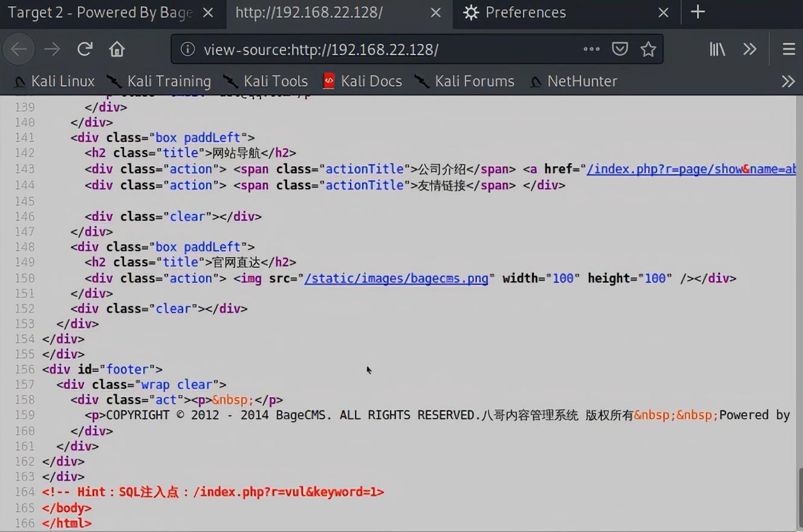Open the page actions three-dot menu
The height and width of the screenshot is (532, 803).
pyautogui.click(x=591, y=49)
